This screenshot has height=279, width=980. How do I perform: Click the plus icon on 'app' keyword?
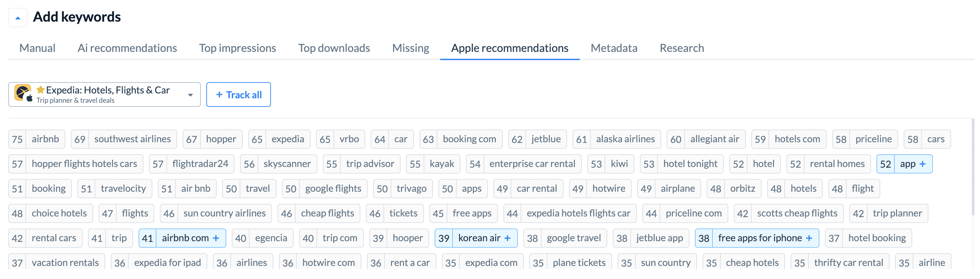pyautogui.click(x=922, y=164)
